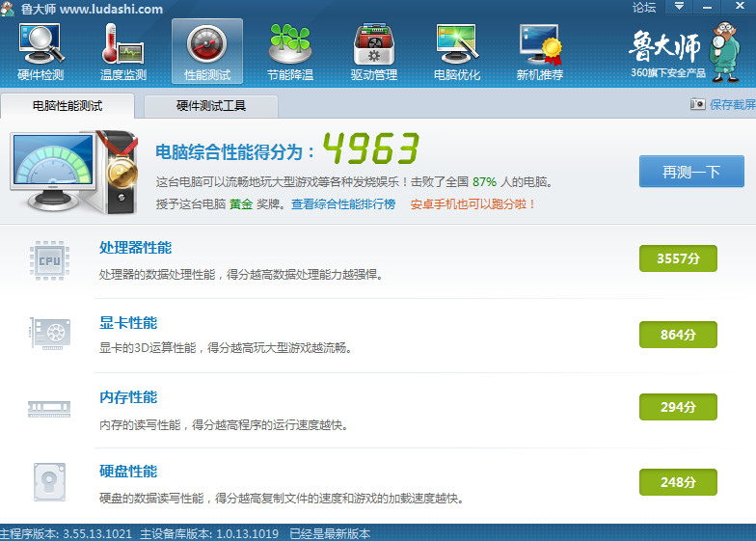Click the hard disk icon
756x541 pixels.
[50, 482]
